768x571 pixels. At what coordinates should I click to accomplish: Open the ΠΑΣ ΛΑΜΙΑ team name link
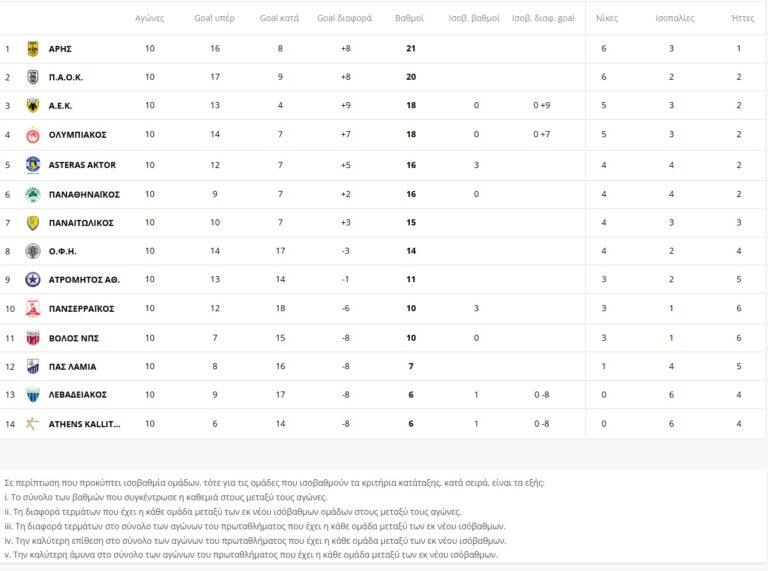(x=73, y=367)
